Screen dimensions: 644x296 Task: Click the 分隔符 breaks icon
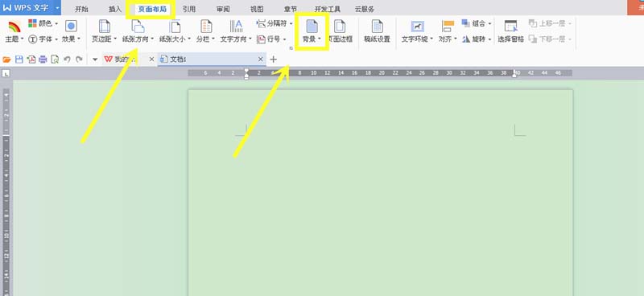pos(261,24)
